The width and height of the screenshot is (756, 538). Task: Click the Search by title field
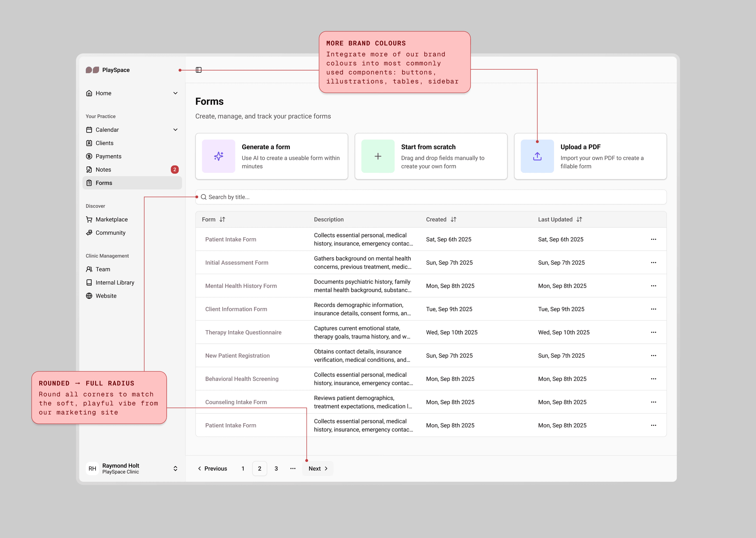tap(430, 197)
